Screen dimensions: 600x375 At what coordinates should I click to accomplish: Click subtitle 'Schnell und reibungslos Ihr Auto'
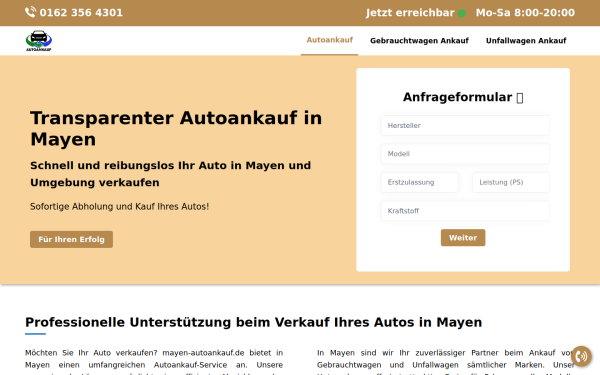pos(171,174)
